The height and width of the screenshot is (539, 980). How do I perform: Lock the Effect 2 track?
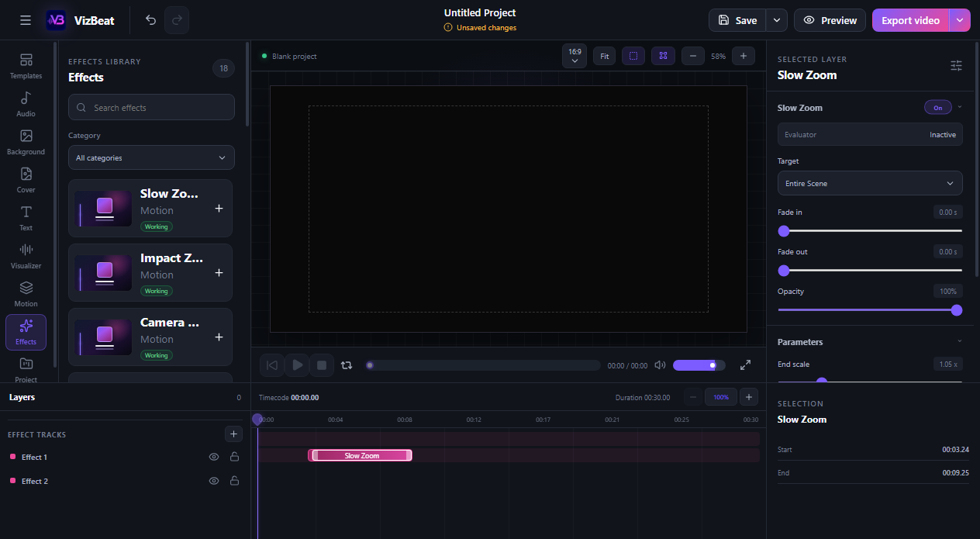click(234, 482)
